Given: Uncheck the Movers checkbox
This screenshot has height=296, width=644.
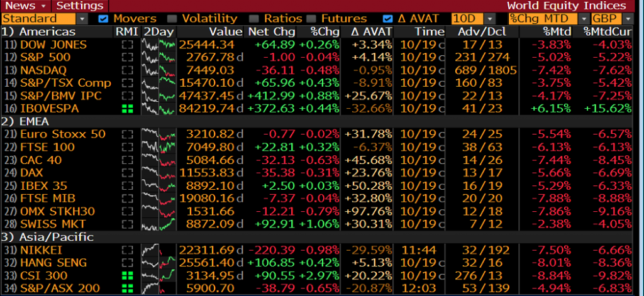Looking at the screenshot, I should point(104,19).
